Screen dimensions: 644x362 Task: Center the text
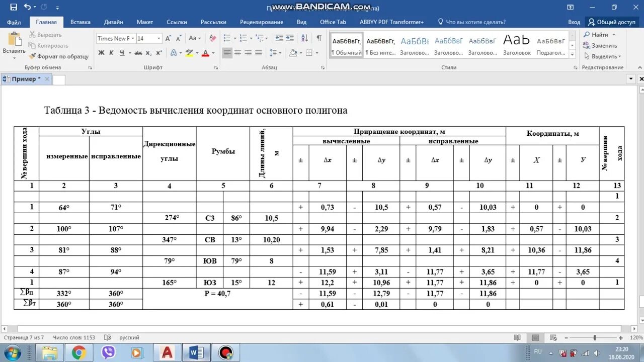coord(238,53)
